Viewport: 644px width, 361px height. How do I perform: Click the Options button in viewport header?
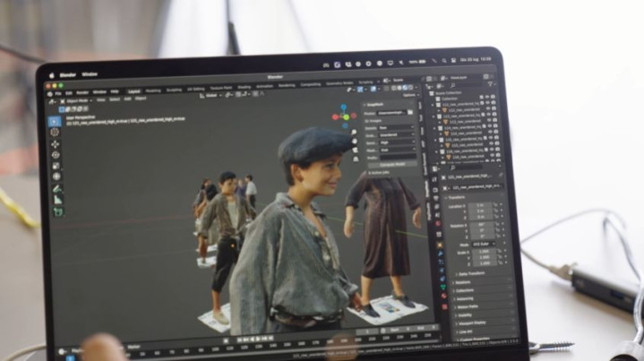408,95
